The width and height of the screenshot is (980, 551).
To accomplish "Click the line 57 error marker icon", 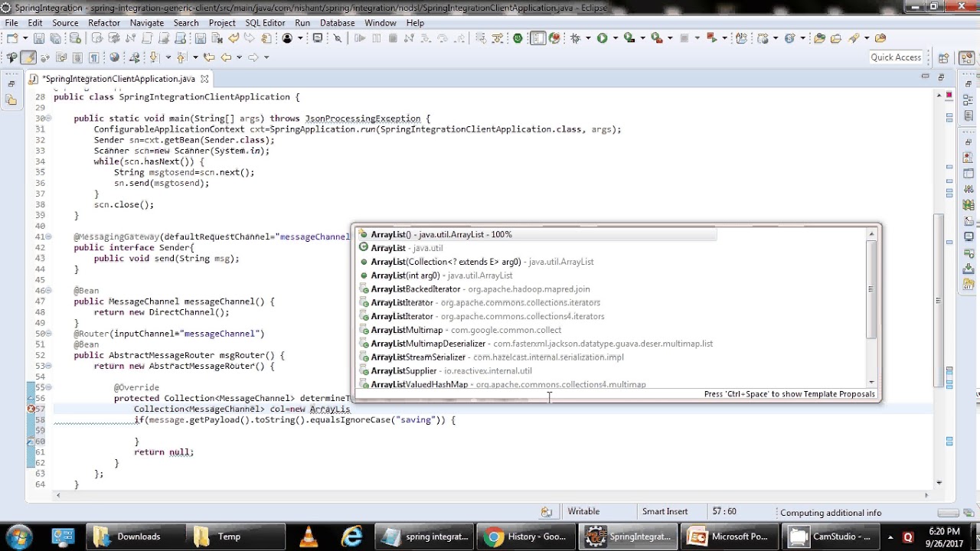I will coord(31,409).
